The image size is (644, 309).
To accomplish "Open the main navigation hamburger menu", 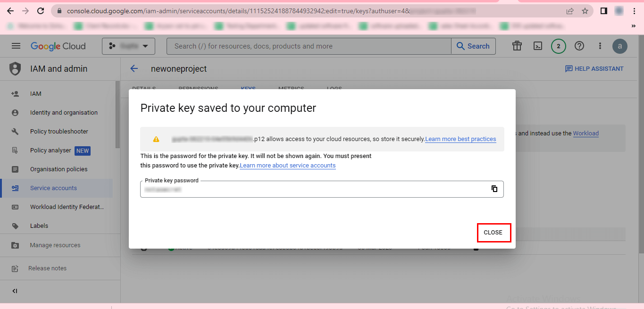I will (x=16, y=46).
